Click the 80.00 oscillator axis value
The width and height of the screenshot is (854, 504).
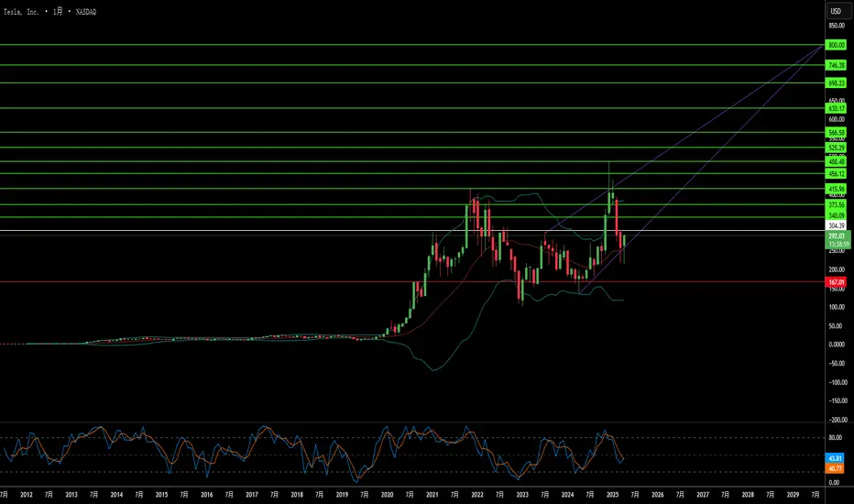[x=835, y=437]
